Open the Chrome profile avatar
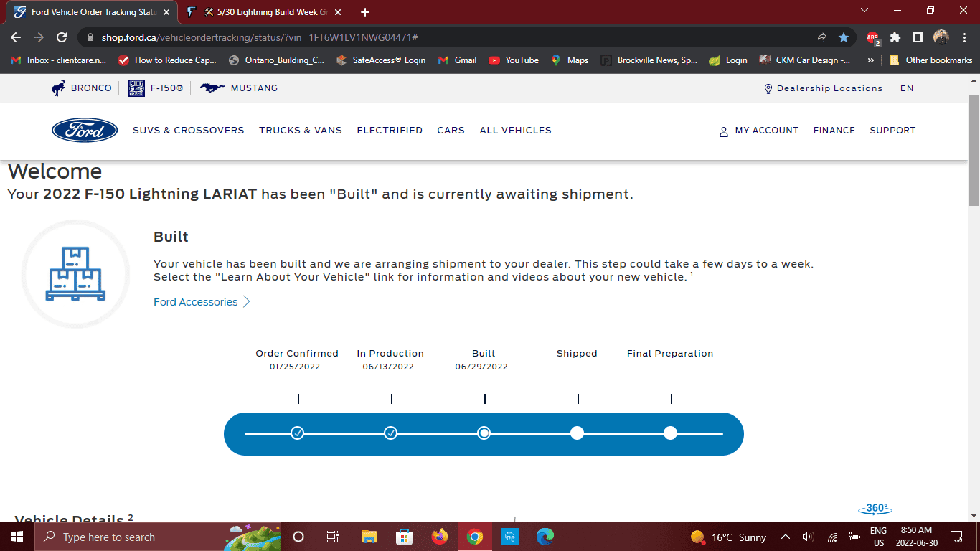Image resolution: width=980 pixels, height=551 pixels. pos(941,37)
